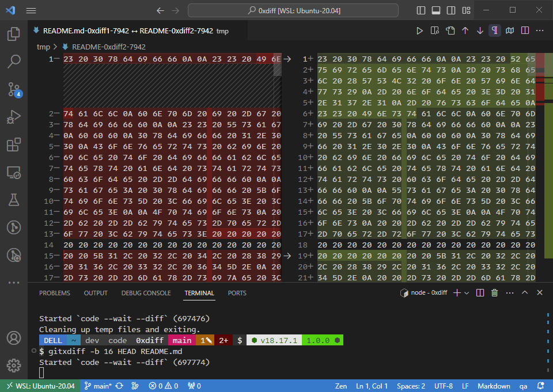Click the 0xdiff command center search box

pyautogui.click(x=293, y=10)
